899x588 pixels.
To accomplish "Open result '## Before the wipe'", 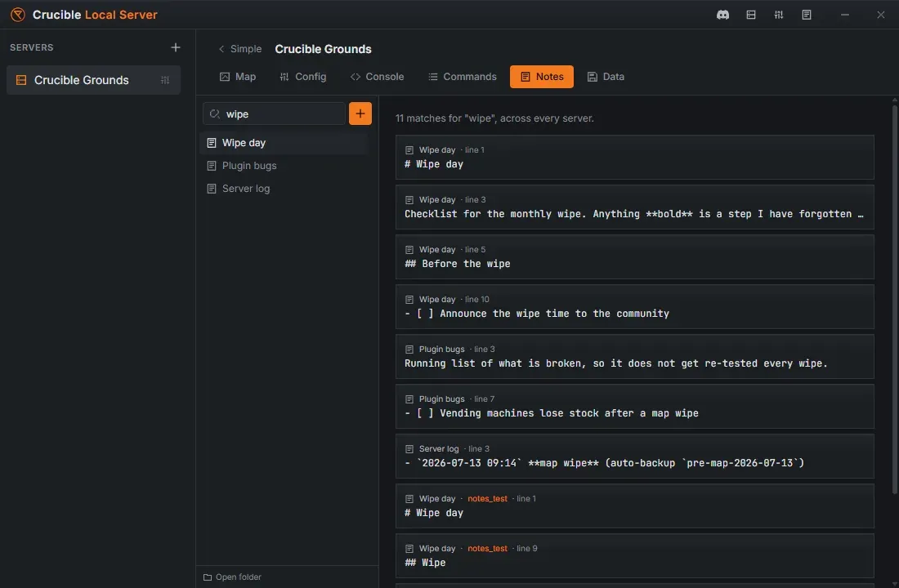I will click(x=635, y=257).
